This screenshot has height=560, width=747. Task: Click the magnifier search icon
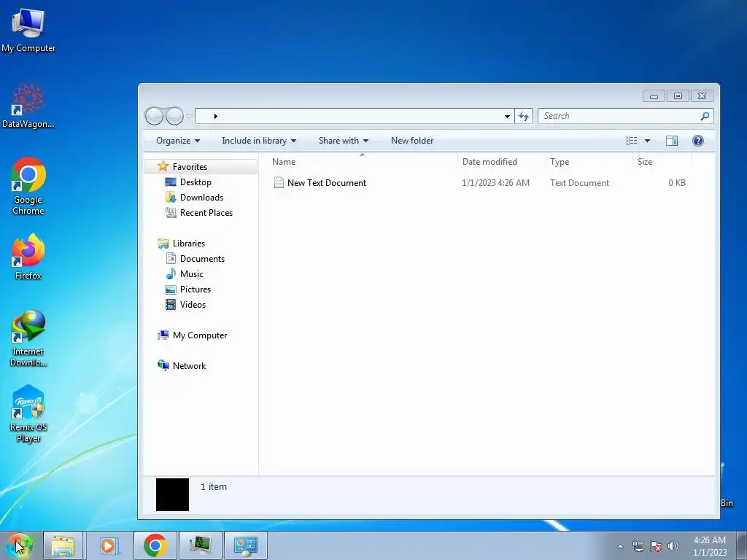(x=705, y=116)
